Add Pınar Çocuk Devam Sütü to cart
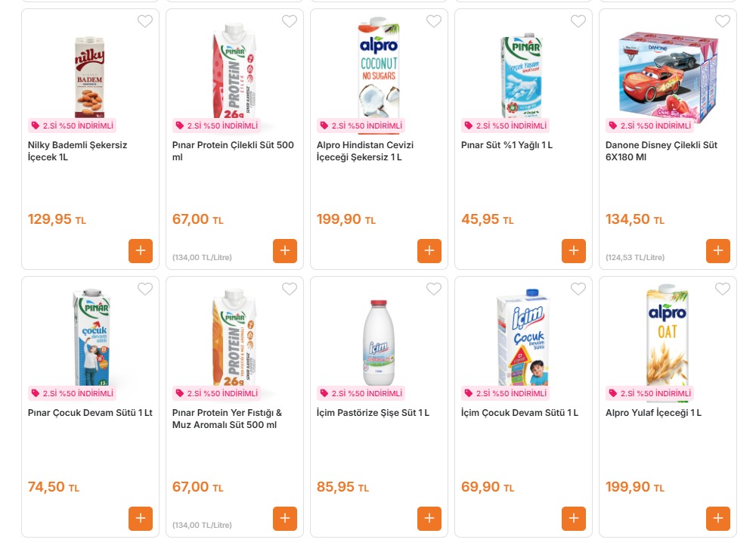This screenshot has height=552, width=756. (x=141, y=519)
